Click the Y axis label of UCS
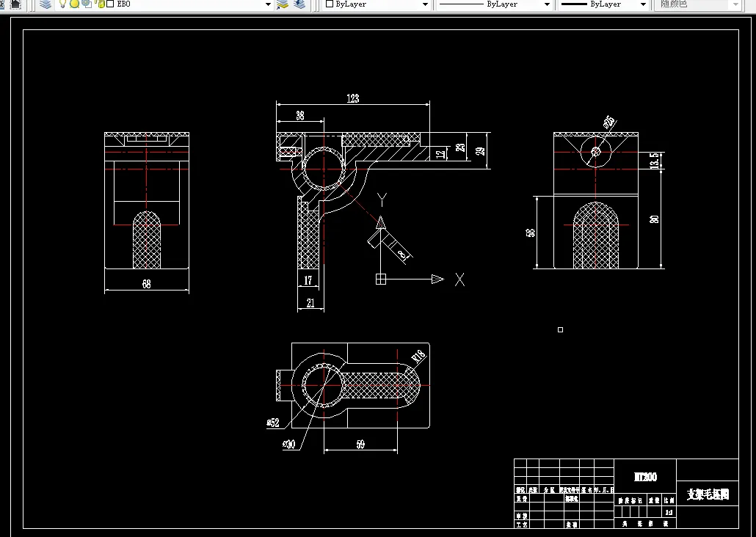Image resolution: width=756 pixels, height=537 pixels. click(382, 200)
